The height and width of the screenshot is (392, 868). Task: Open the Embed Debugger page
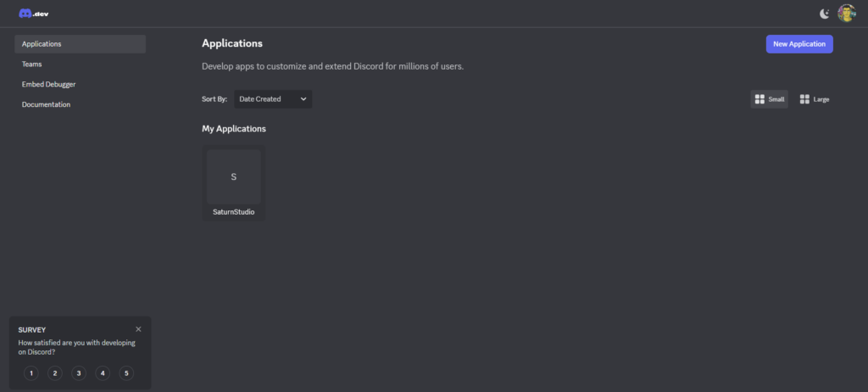point(49,84)
